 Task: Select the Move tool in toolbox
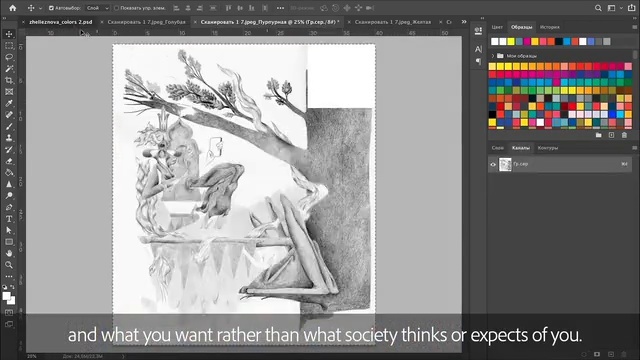[9, 34]
